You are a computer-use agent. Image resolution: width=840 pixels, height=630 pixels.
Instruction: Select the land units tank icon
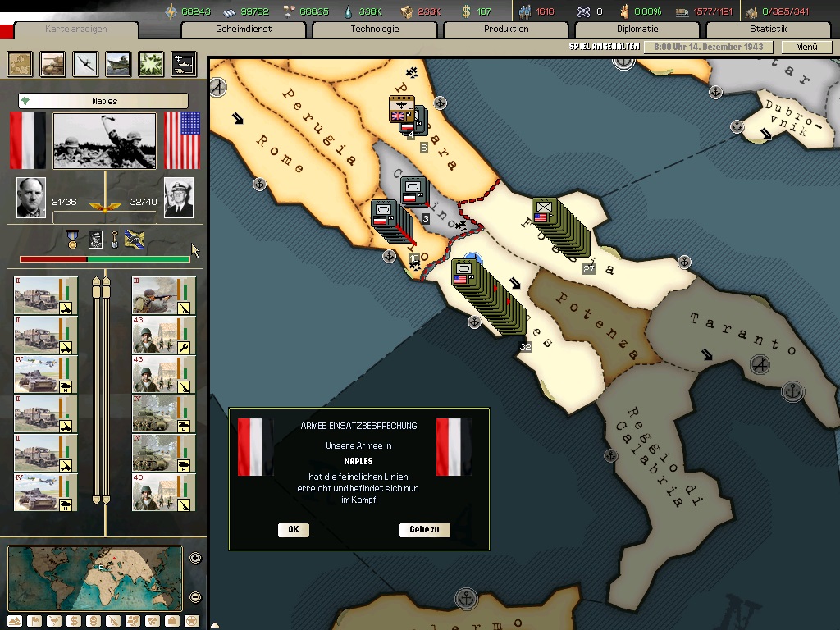point(52,64)
